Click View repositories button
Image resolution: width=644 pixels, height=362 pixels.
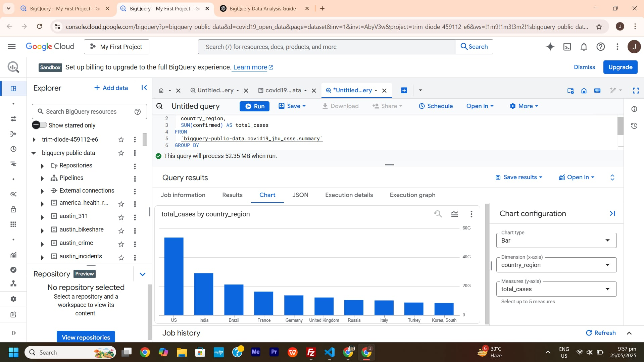[x=86, y=337]
